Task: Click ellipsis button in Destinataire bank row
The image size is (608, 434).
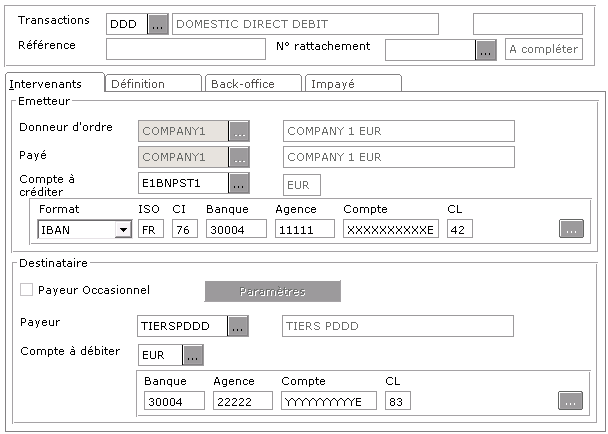Action: 570,401
